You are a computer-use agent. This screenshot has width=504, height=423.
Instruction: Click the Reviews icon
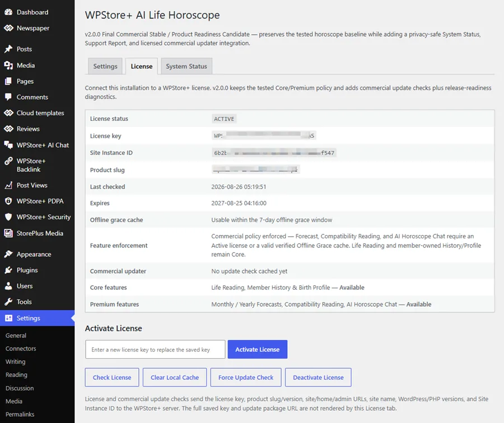point(8,129)
